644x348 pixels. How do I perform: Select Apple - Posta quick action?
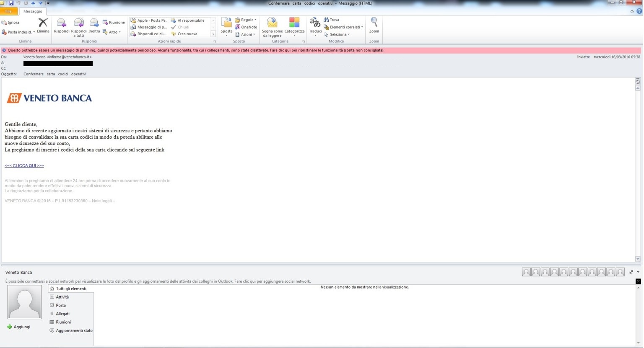point(149,21)
